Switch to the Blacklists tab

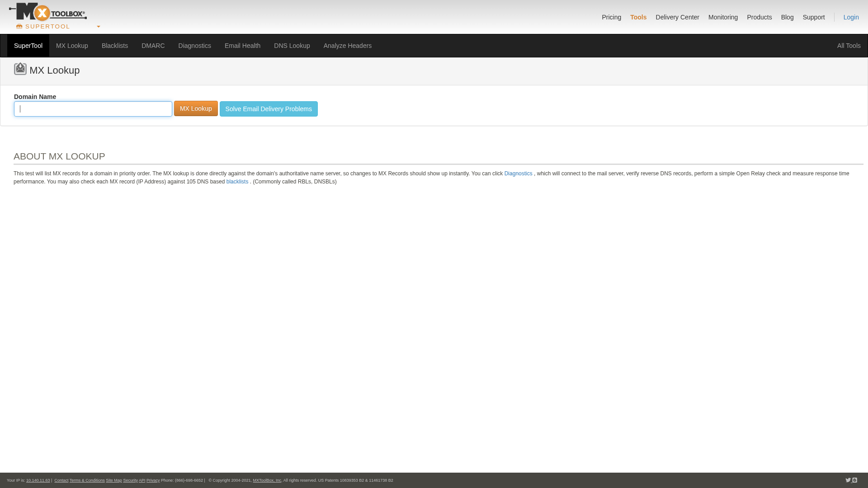click(114, 45)
